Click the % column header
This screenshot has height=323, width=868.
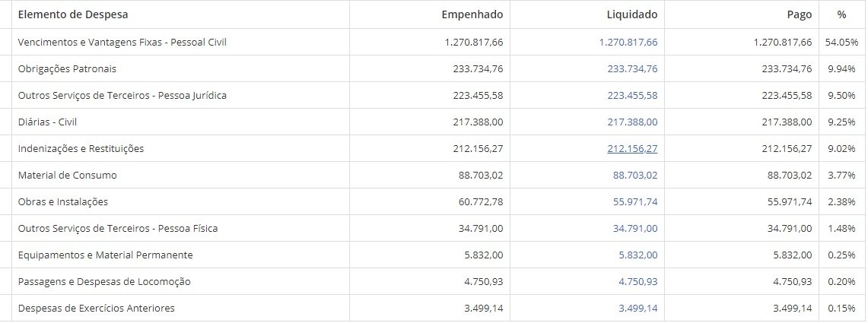(841, 14)
